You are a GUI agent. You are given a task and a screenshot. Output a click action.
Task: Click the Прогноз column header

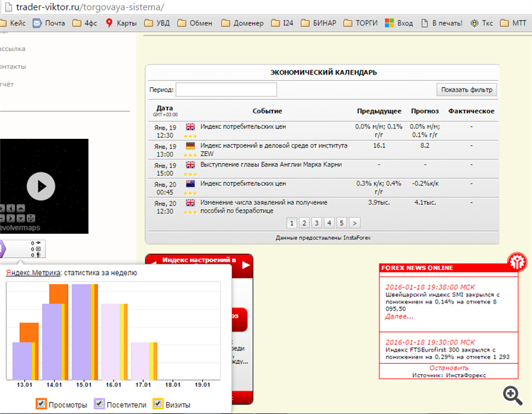click(x=425, y=111)
